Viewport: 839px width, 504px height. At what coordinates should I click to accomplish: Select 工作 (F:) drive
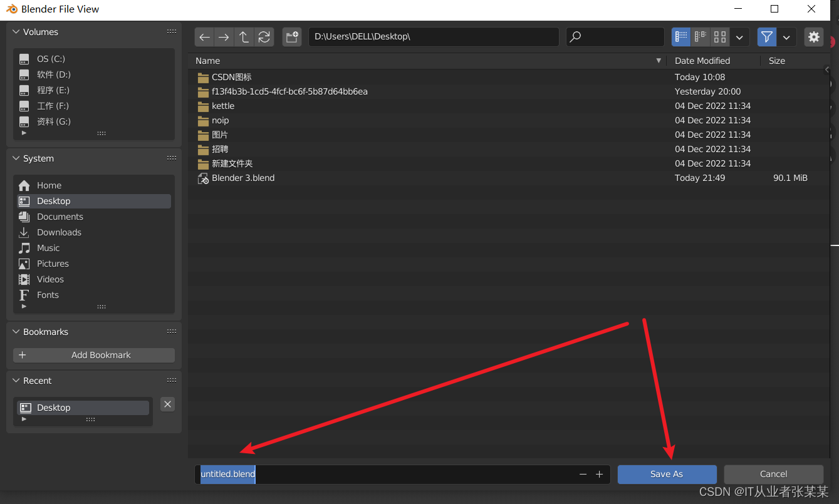click(94, 106)
